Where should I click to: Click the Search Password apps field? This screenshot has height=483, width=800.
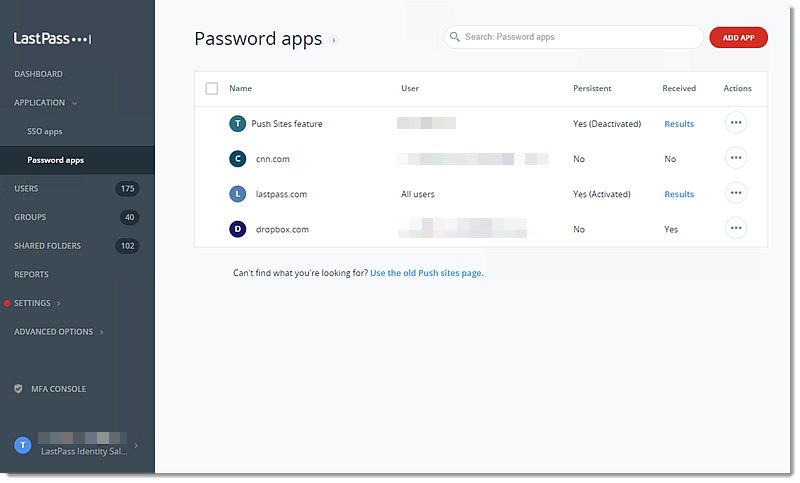click(x=573, y=37)
